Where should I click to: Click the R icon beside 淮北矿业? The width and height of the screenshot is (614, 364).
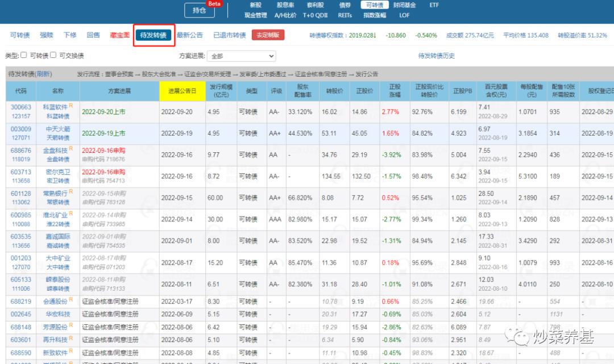(x=71, y=214)
